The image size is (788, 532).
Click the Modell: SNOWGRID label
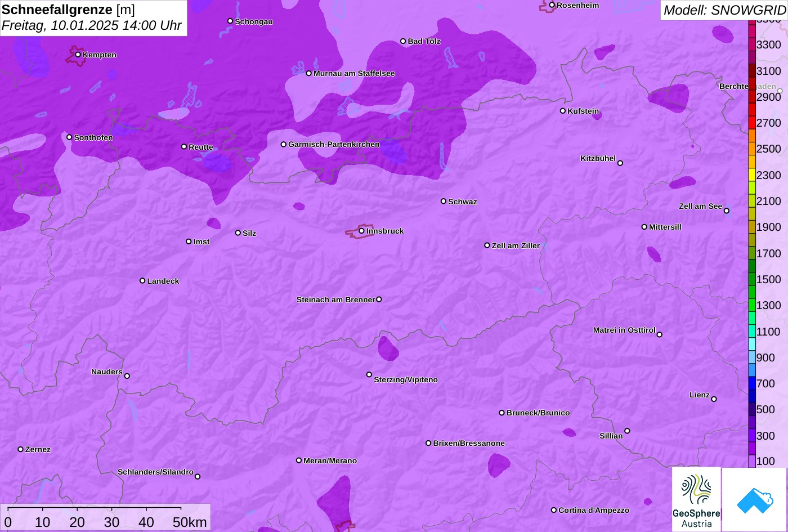pos(724,10)
